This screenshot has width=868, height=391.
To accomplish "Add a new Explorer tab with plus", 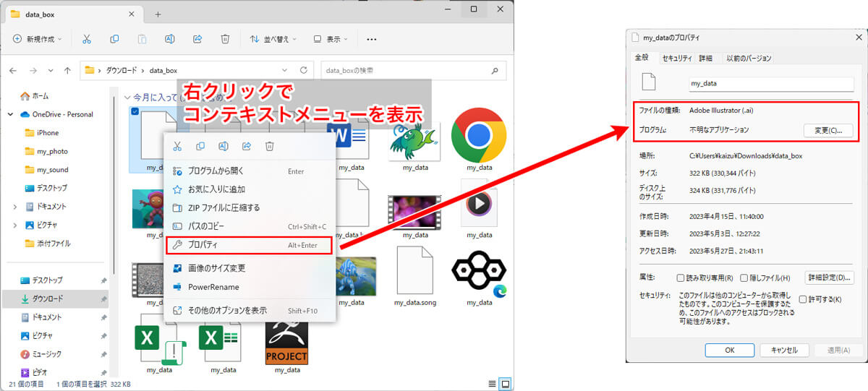I will [158, 14].
